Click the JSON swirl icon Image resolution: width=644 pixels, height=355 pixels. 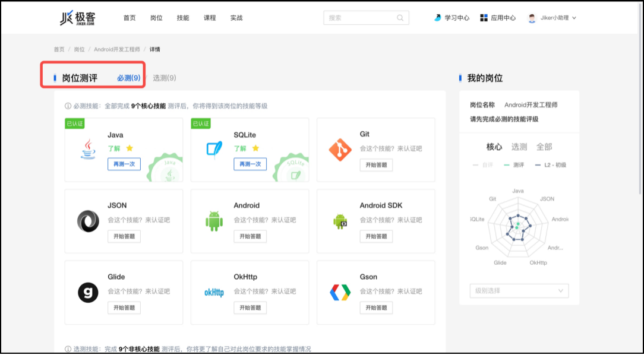click(x=88, y=221)
